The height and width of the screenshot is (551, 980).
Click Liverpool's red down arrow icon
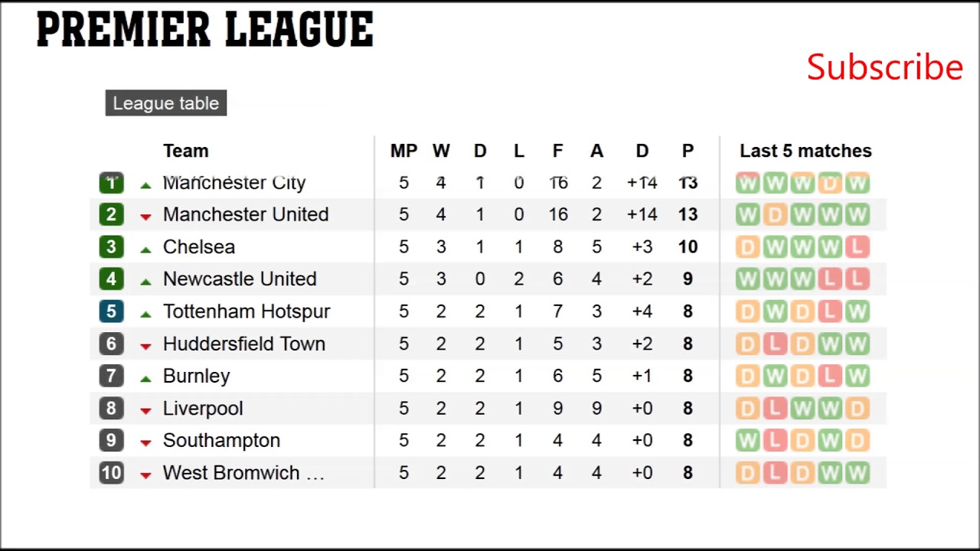(x=145, y=411)
